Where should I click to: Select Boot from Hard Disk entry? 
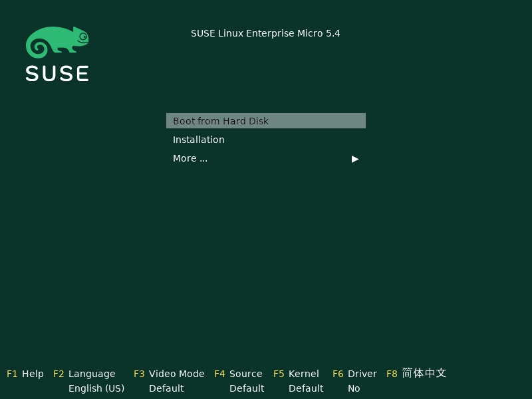coord(265,121)
